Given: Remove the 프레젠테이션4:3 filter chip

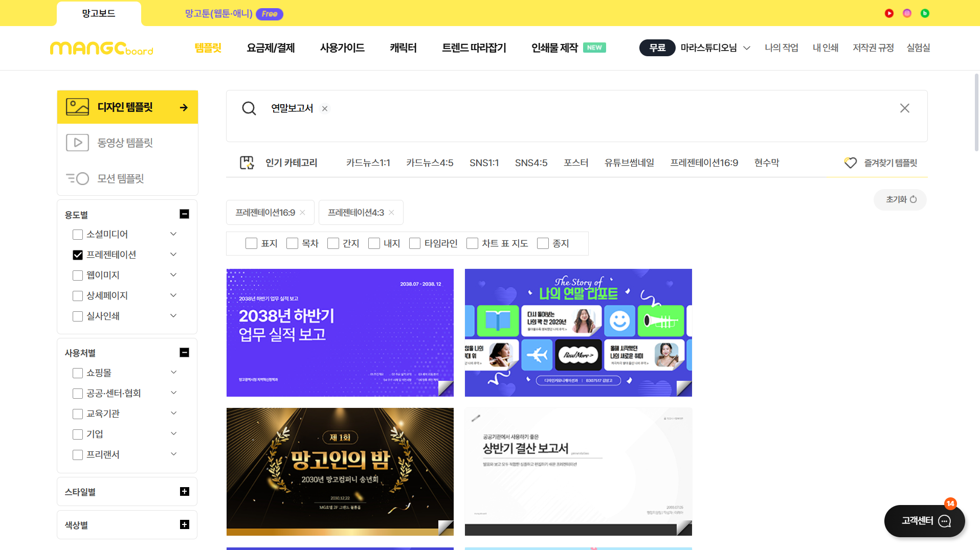Looking at the screenshot, I should coord(392,213).
